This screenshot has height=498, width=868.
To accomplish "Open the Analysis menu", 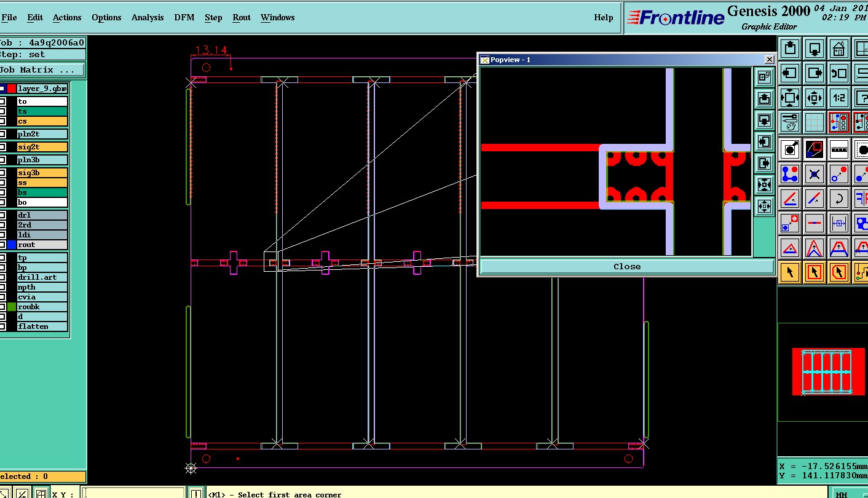I will point(148,17).
